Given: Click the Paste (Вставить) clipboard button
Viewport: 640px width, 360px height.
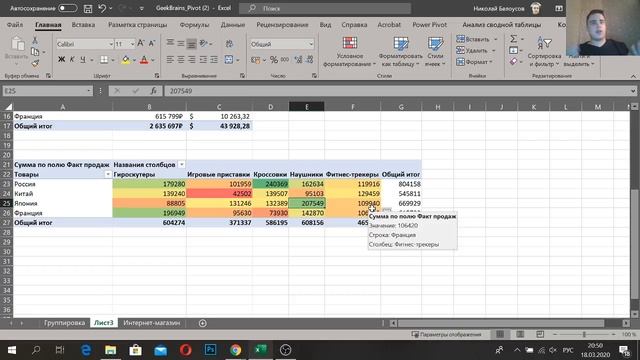Looking at the screenshot, I should tap(17, 49).
